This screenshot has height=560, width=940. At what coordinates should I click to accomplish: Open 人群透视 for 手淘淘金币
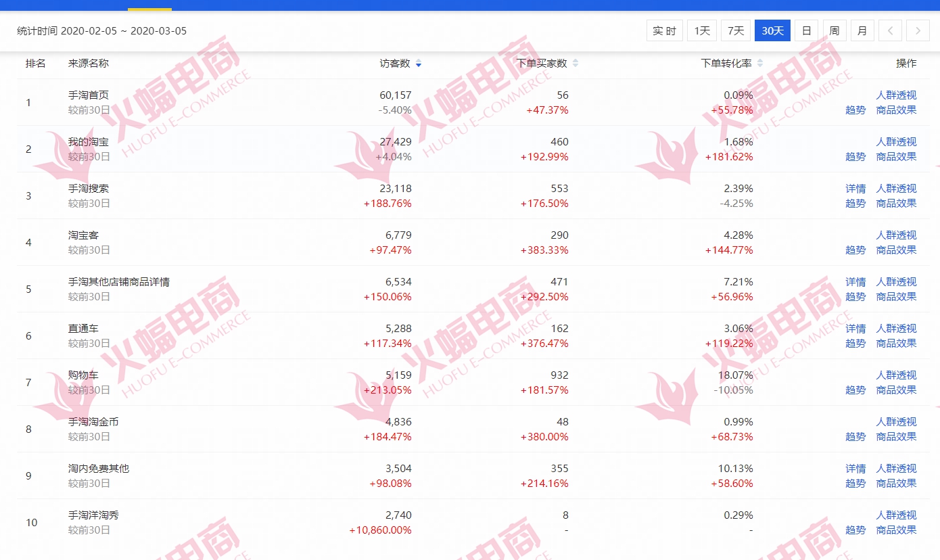click(896, 422)
